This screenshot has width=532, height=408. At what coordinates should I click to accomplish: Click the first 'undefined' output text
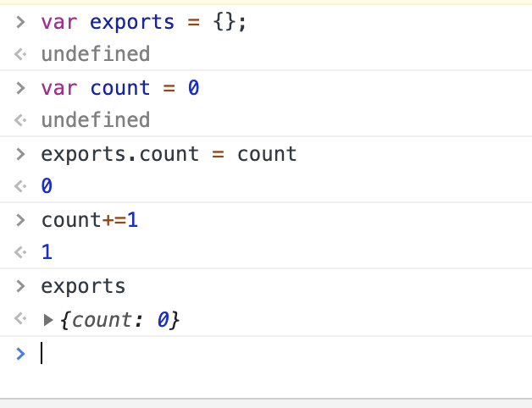pos(95,55)
